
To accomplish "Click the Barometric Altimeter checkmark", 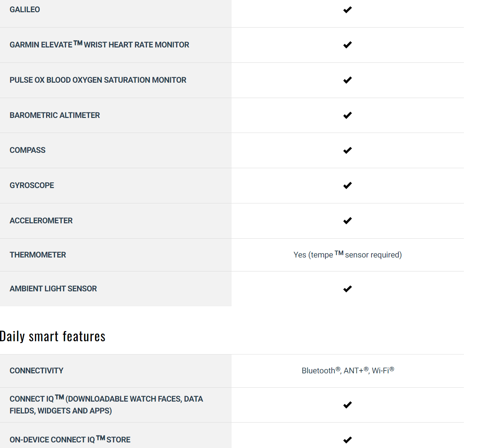I will tap(347, 115).
